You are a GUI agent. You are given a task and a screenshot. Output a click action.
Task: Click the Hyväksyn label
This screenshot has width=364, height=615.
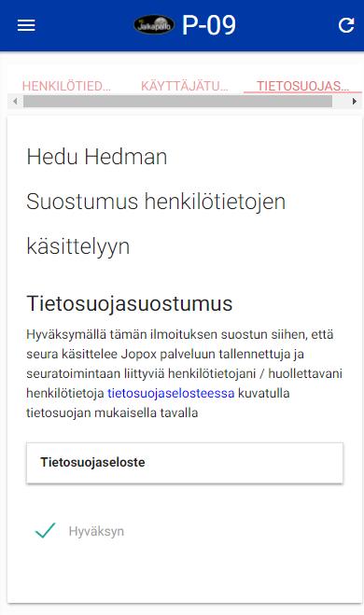pyautogui.click(x=96, y=531)
